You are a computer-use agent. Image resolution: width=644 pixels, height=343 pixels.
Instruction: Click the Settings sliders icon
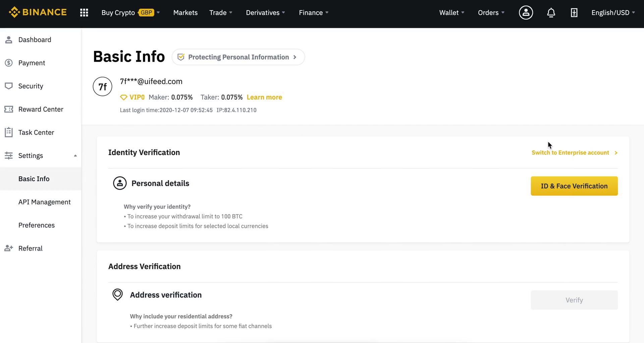(9, 155)
